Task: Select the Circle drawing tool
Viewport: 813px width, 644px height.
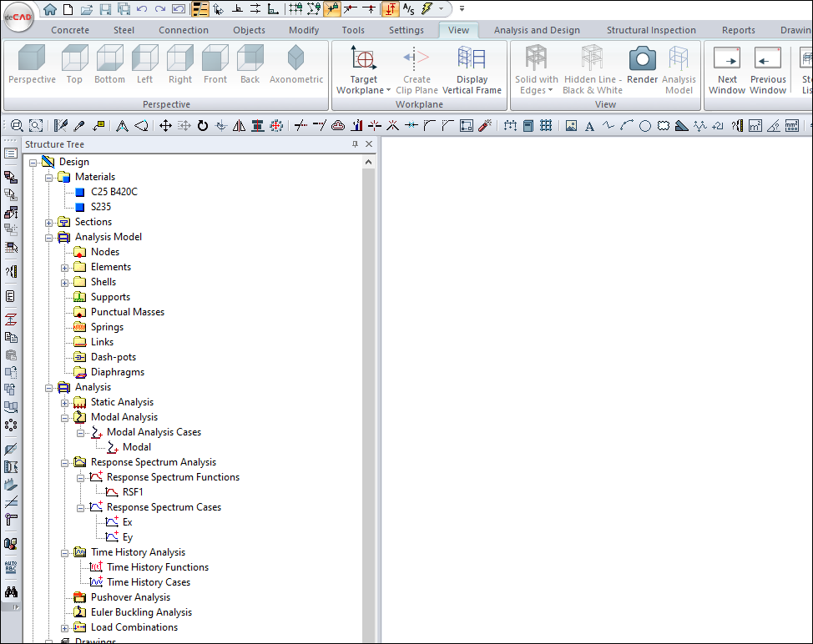Action: click(645, 126)
